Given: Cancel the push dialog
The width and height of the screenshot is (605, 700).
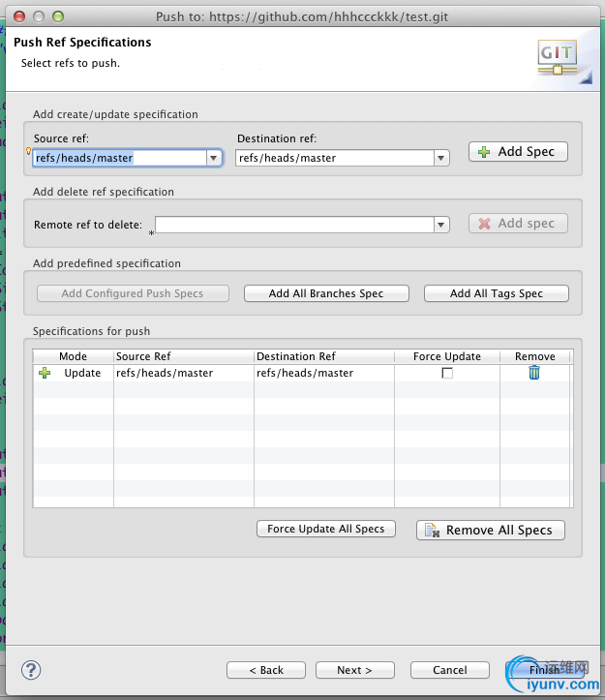Looking at the screenshot, I should tap(449, 670).
